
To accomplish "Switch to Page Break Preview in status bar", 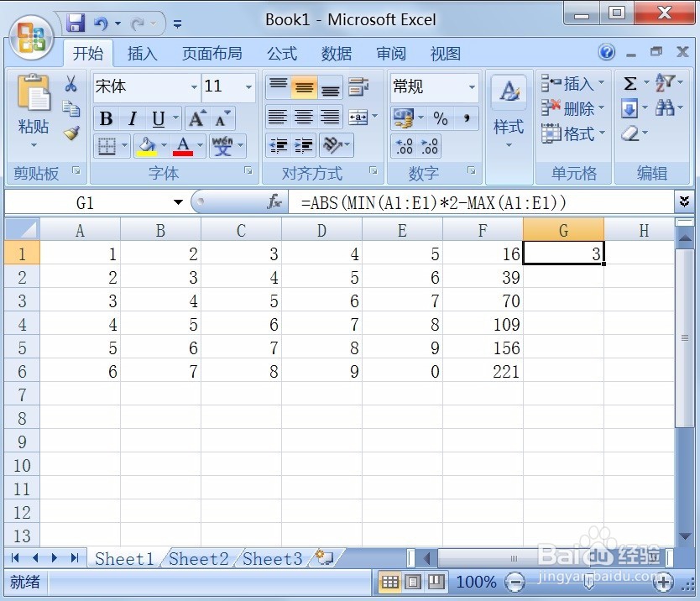I will pos(436,582).
